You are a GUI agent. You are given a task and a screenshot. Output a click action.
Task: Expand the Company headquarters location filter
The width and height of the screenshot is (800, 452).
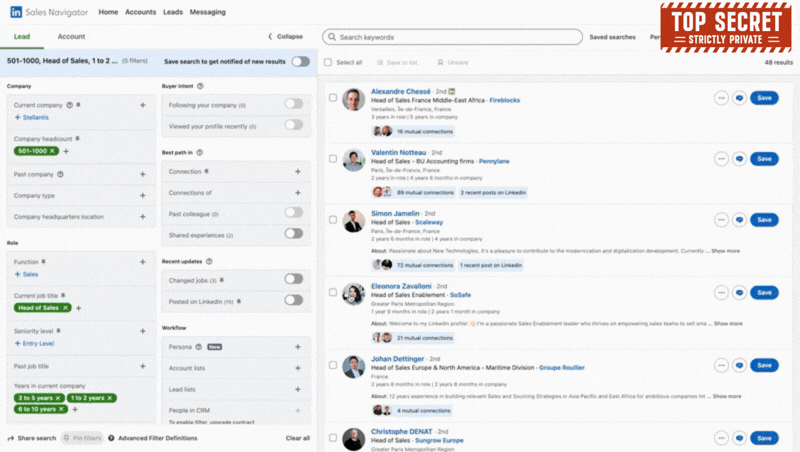pyautogui.click(x=143, y=217)
